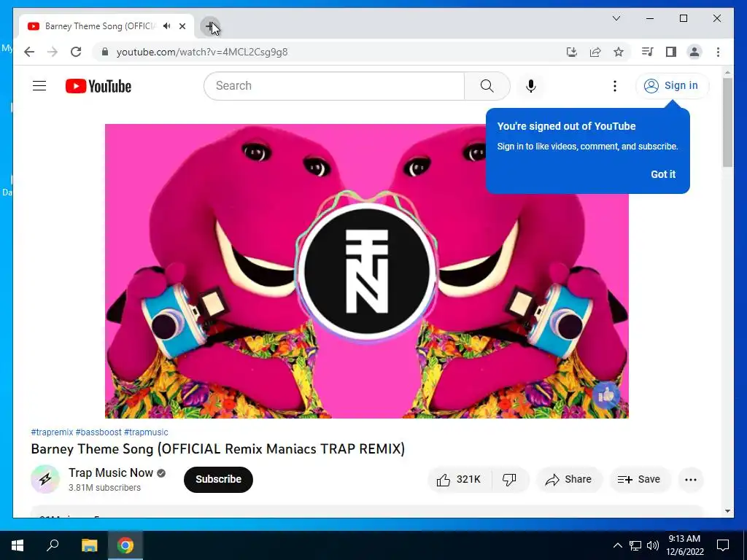747x560 pixels.
Task: Follow the #bassboost hashtag
Action: (98, 432)
